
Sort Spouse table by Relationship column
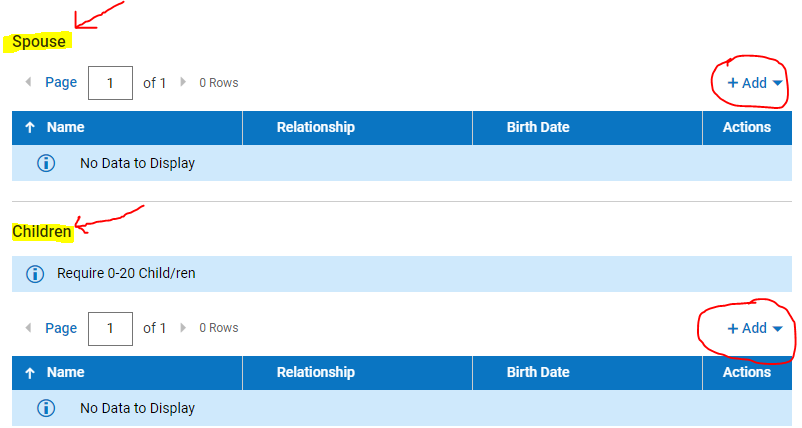click(x=316, y=127)
